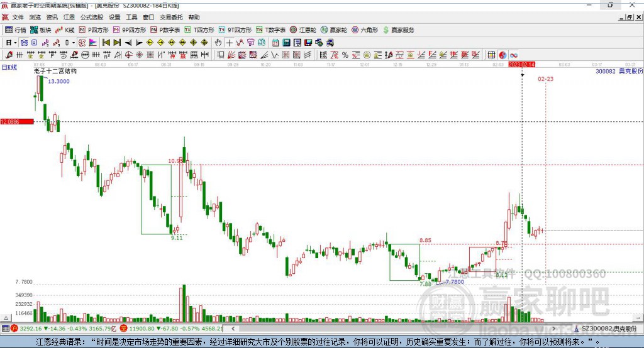Screen dimensions: 644x348
Task: Select the red pencil drawing tool
Action: pyautogui.click(x=9, y=55)
